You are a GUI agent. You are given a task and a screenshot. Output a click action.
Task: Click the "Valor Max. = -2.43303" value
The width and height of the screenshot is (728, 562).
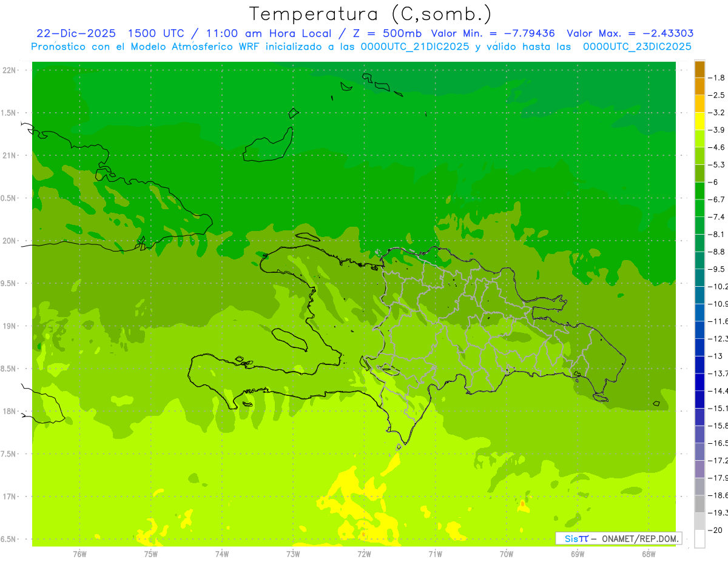[x=630, y=33]
